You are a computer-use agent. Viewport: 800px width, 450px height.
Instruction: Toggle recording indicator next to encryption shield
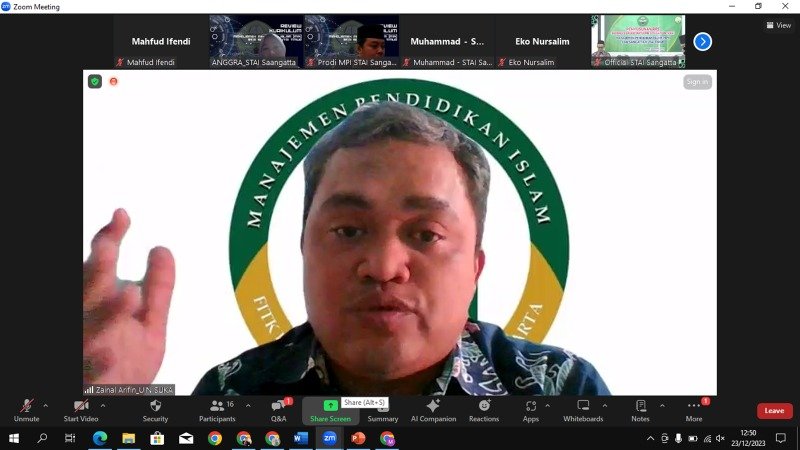[x=113, y=81]
